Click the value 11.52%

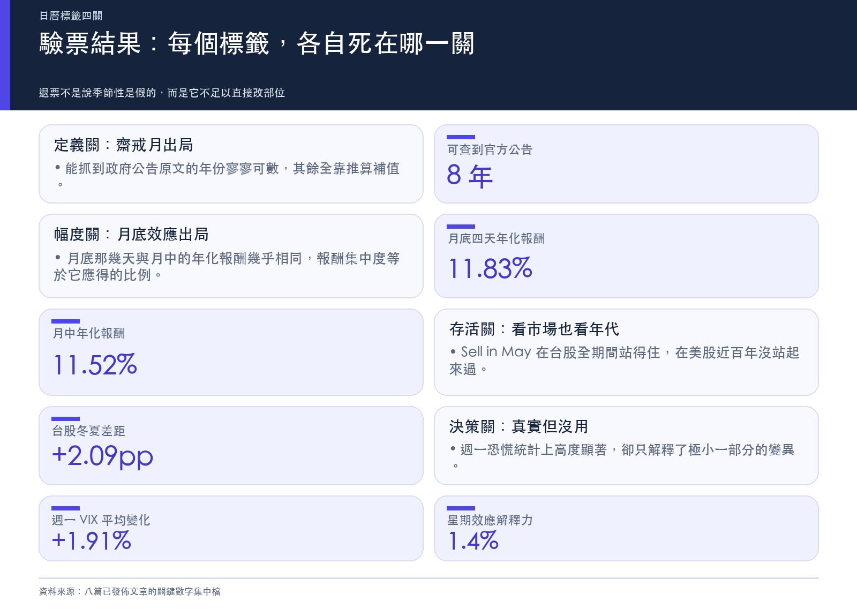click(95, 365)
